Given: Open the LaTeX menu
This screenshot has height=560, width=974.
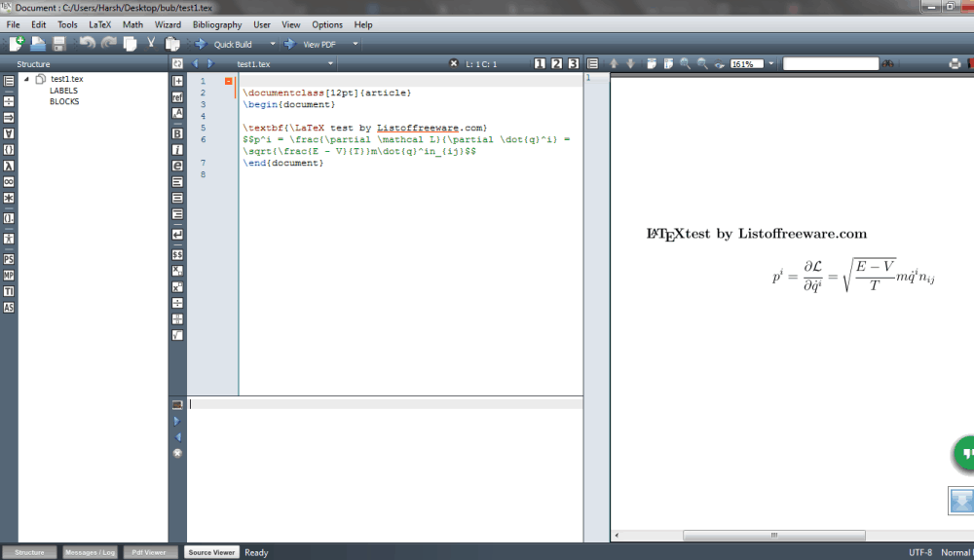Looking at the screenshot, I should (100, 24).
